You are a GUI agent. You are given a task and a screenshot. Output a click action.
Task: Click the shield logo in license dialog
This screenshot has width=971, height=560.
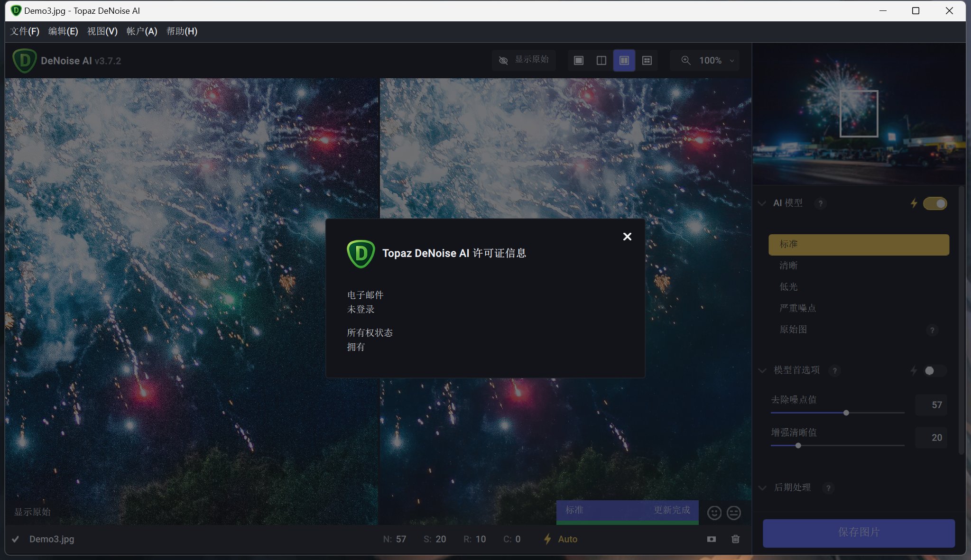(361, 254)
